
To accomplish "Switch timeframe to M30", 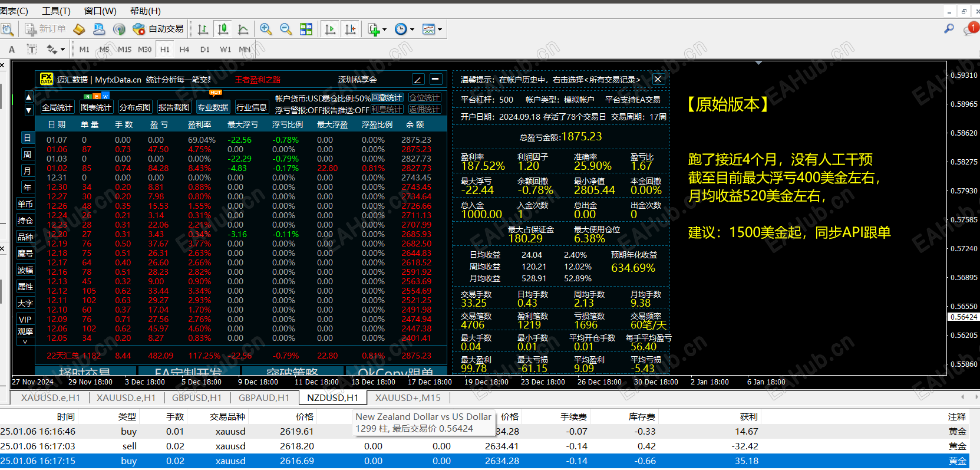I will click(x=145, y=50).
